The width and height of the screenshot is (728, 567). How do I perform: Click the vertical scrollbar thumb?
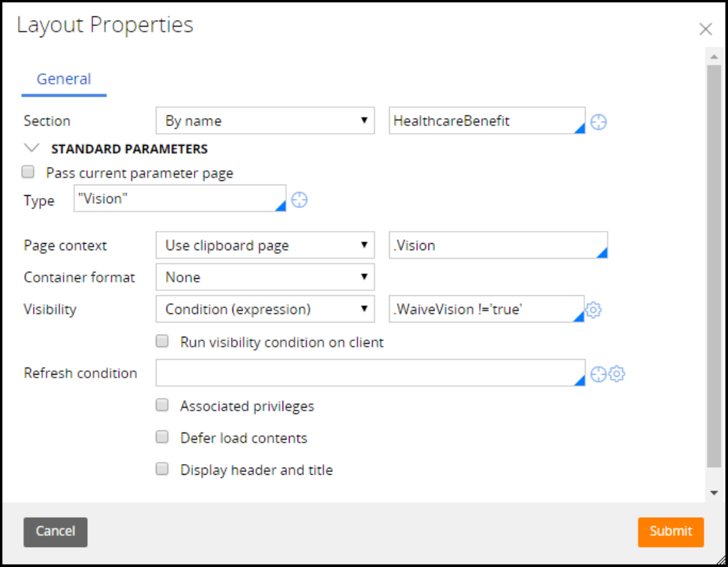[x=713, y=265]
